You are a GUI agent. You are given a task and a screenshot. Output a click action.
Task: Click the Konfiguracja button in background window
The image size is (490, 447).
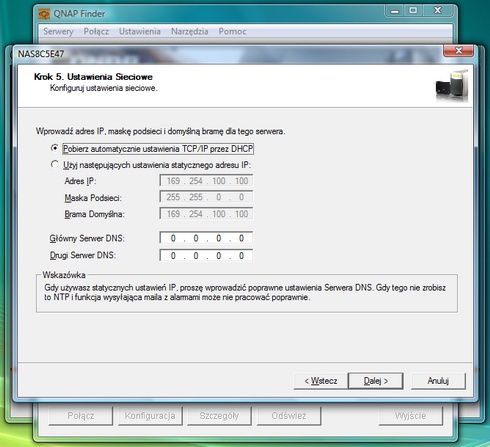[150, 416]
